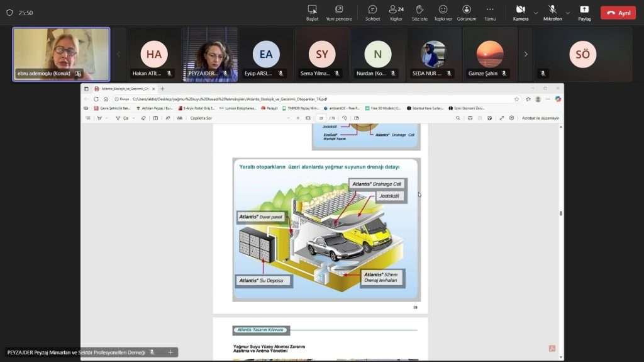This screenshot has width=644, height=362.
Task: Open Akfidan Peyzaj bookmark
Action: pyautogui.click(x=155, y=108)
